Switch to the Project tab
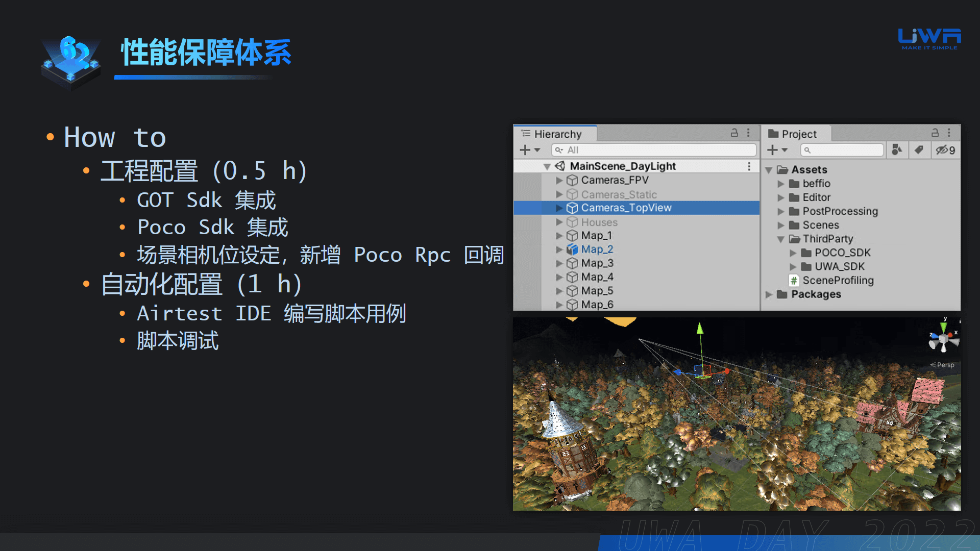This screenshot has width=980, height=551. (x=799, y=134)
